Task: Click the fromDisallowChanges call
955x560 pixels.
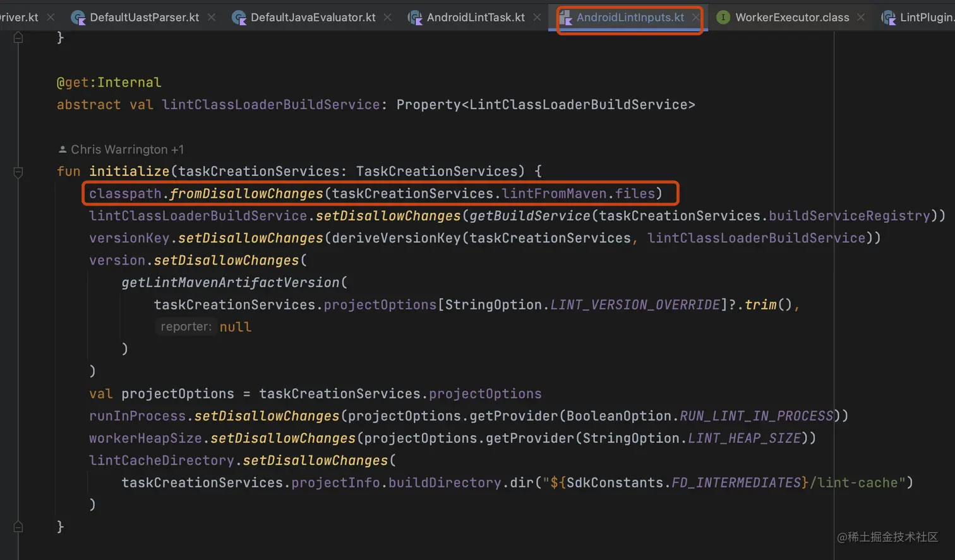Action: pyautogui.click(x=246, y=194)
